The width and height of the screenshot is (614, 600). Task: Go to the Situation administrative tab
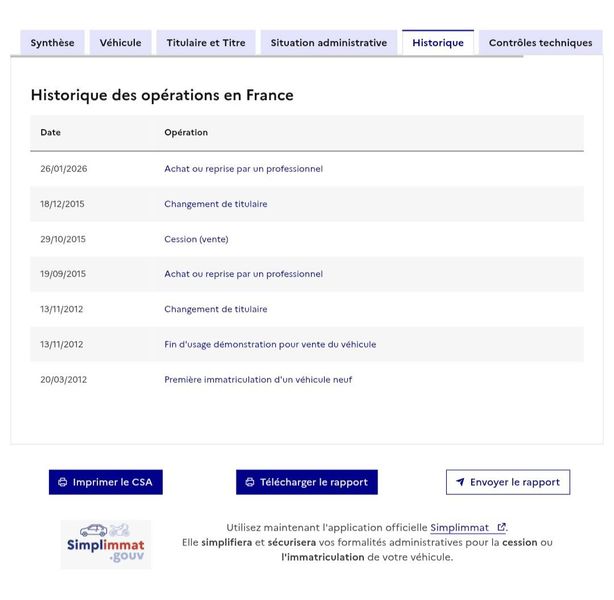click(x=329, y=43)
